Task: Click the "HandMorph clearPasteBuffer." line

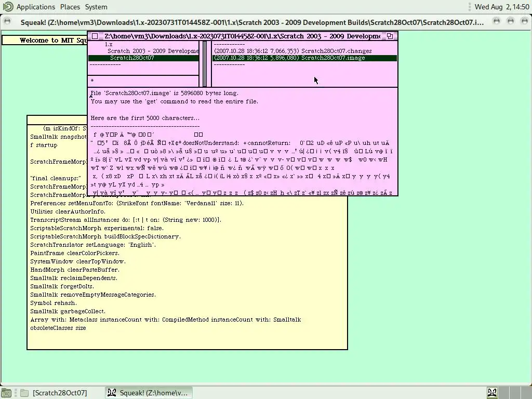Action: 75,270
